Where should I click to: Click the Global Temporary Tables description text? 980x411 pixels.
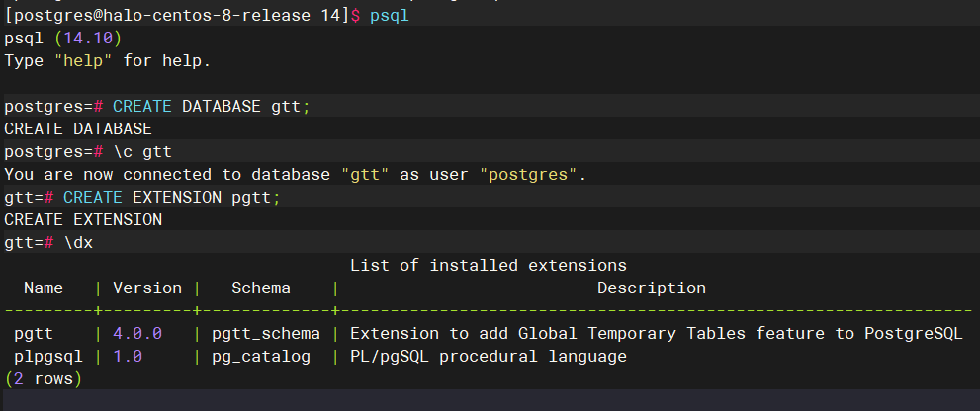click(656, 334)
